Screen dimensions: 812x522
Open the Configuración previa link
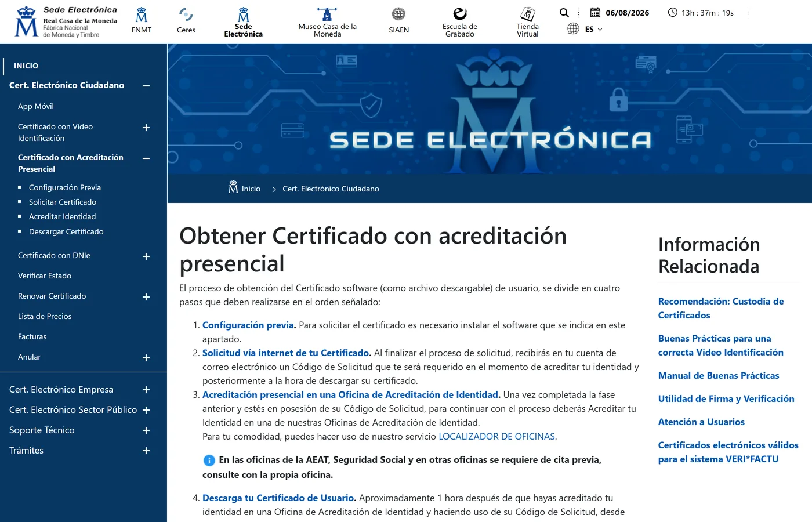[249, 325]
